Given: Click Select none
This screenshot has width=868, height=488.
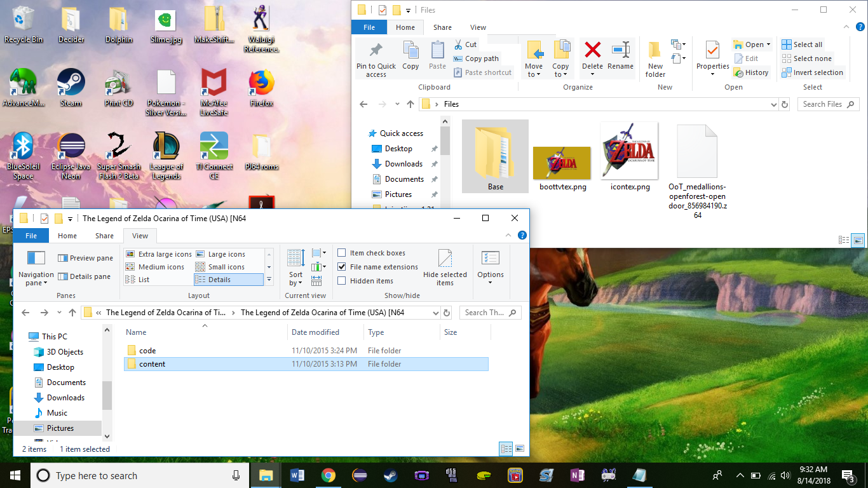Looking at the screenshot, I should [x=806, y=58].
